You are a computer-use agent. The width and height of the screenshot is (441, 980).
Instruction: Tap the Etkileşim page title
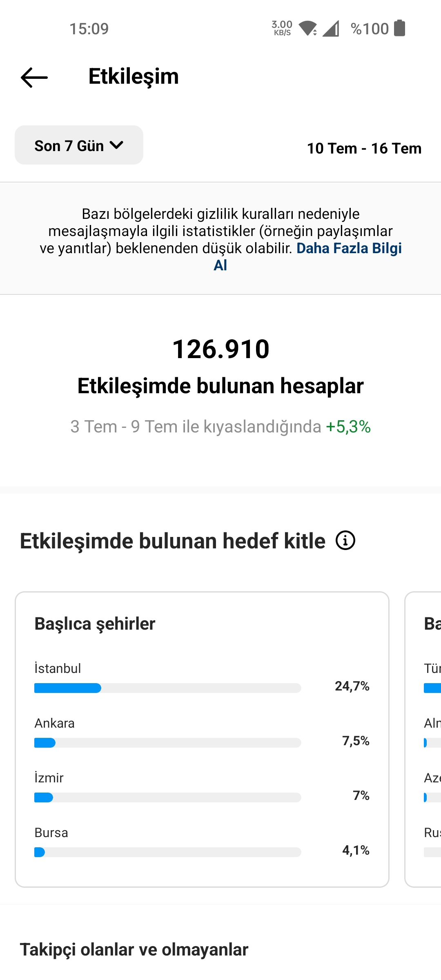tap(134, 77)
